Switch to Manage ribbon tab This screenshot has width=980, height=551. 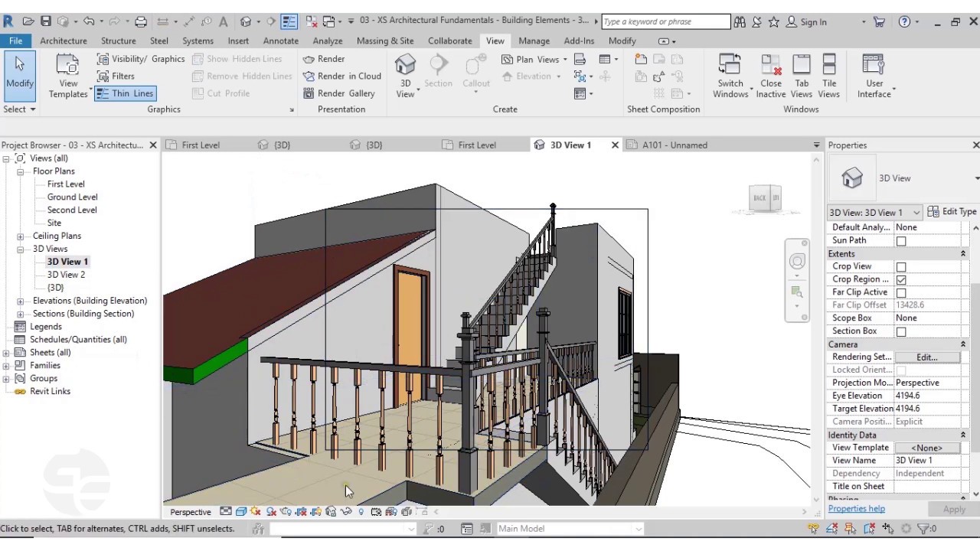tap(534, 41)
